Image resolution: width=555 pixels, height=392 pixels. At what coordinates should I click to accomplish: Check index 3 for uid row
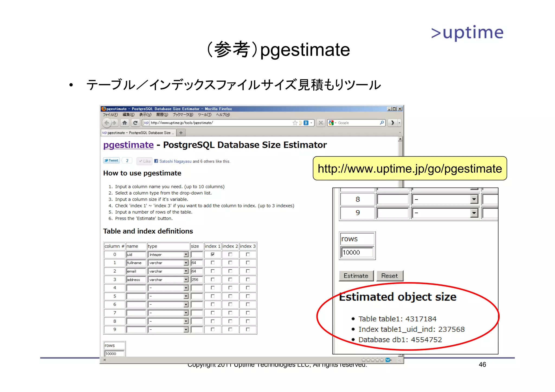[x=248, y=254]
